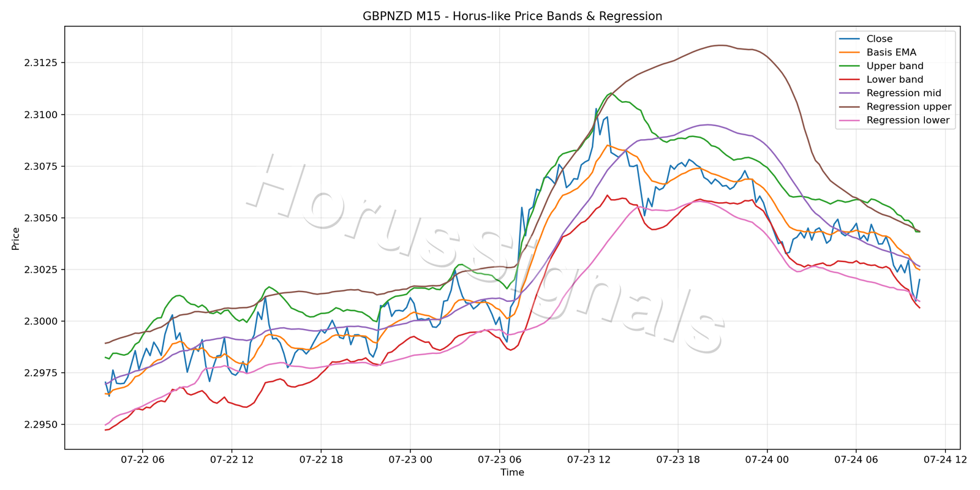
Task: Click x-axis tick '07-24 06'
Action: click(x=856, y=459)
